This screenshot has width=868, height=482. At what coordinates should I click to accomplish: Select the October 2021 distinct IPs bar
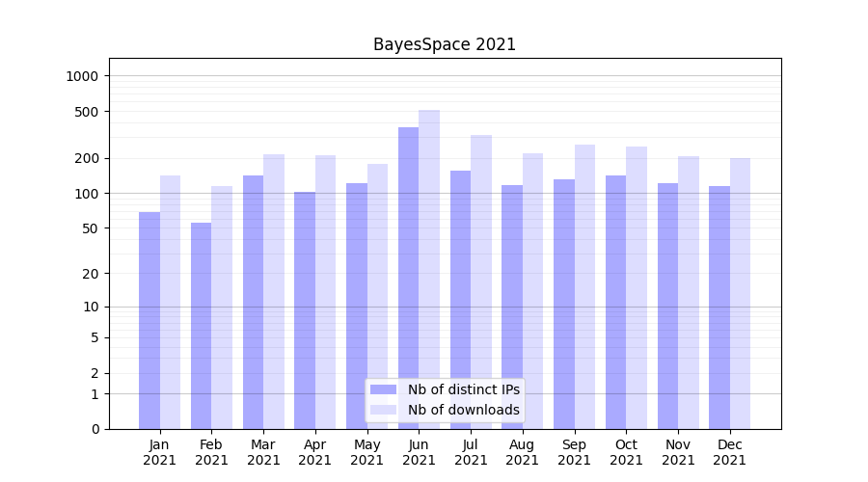pos(615,302)
